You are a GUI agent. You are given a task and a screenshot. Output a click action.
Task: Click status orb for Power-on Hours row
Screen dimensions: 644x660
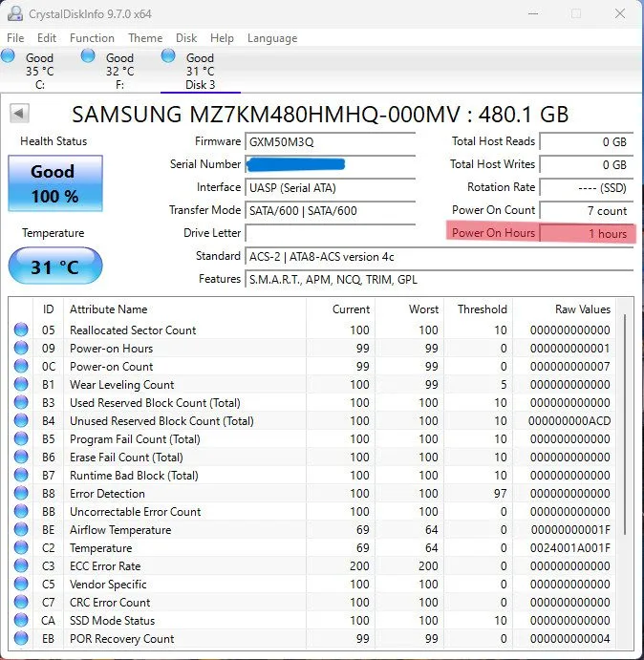(21, 348)
